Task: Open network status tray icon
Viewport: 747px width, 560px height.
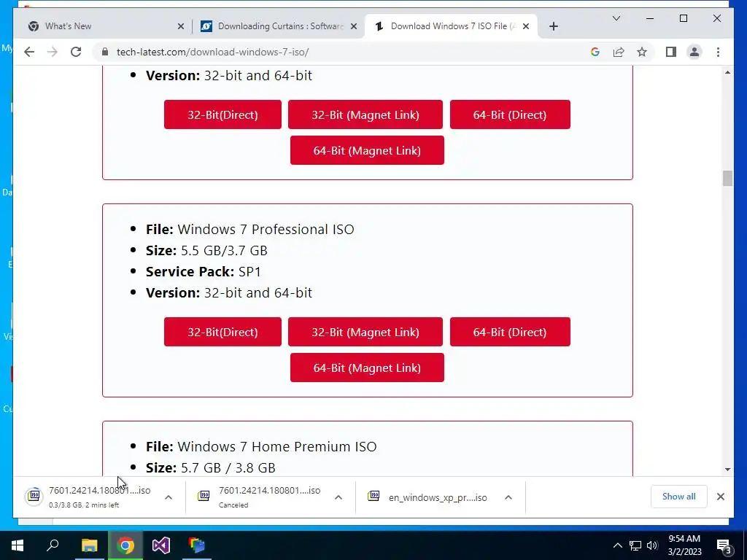Action: [635, 545]
